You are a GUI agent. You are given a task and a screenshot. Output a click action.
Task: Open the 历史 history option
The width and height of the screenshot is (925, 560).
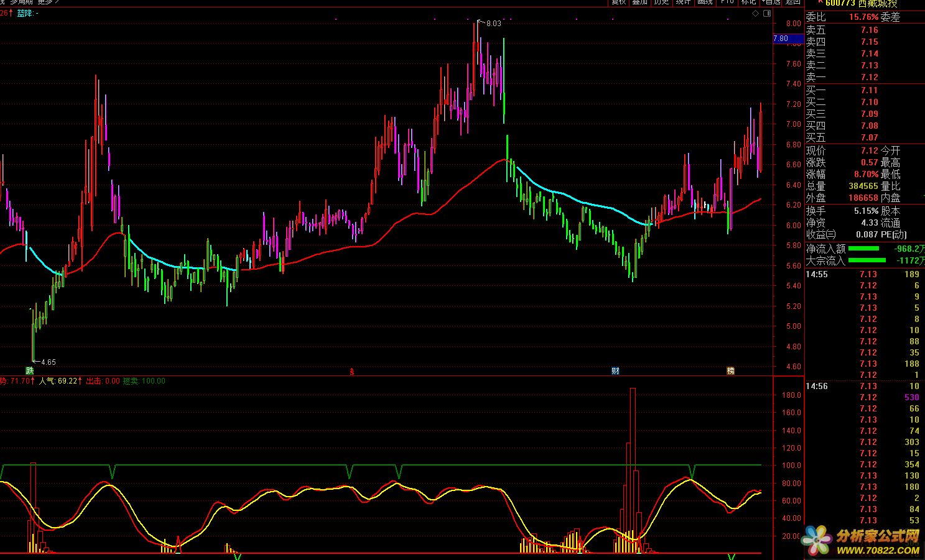tap(661, 2)
